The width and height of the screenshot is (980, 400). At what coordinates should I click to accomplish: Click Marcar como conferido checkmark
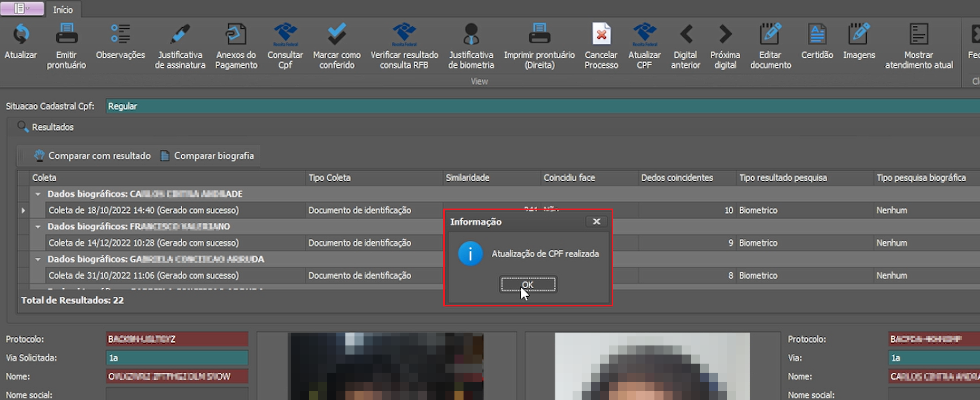point(337,34)
